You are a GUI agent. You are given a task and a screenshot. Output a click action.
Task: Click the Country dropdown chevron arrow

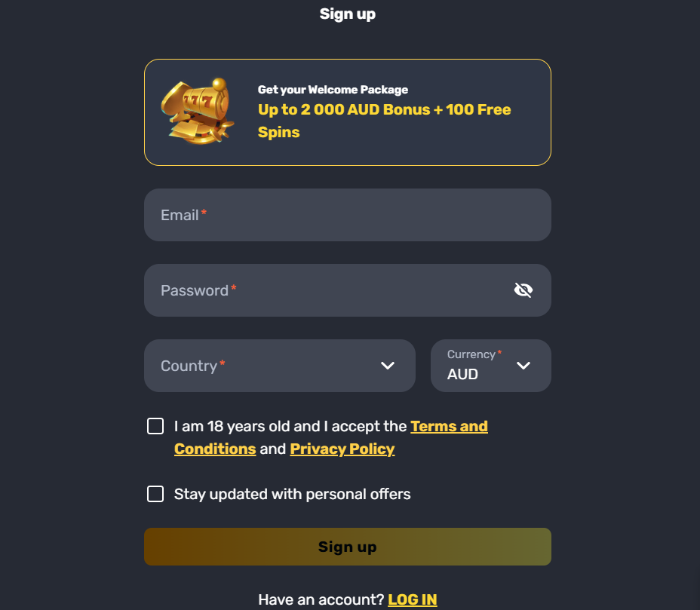388,366
